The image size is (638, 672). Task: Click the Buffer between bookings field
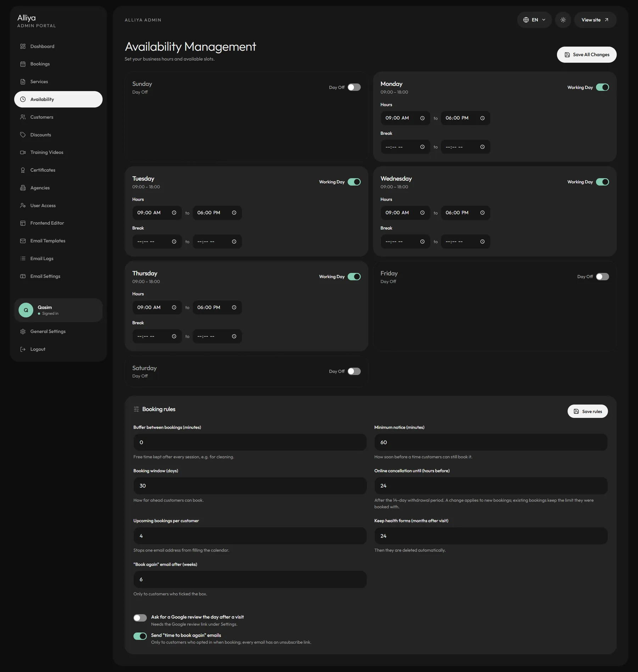pos(250,442)
